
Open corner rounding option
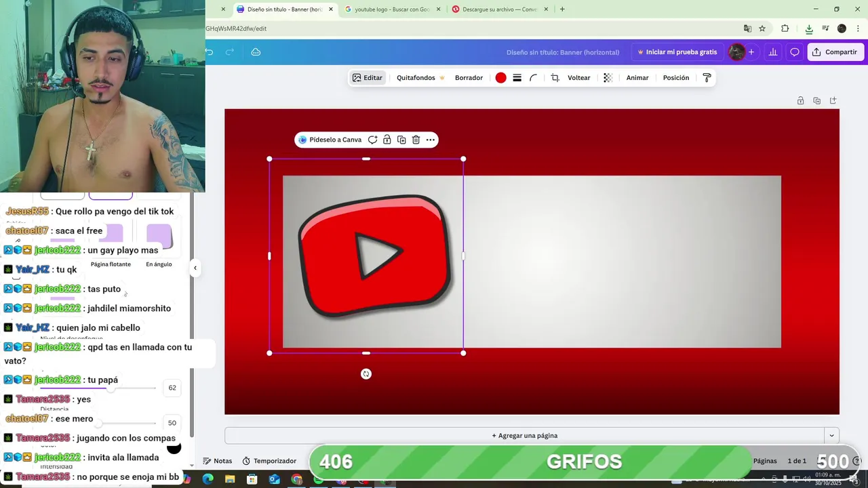(534, 78)
